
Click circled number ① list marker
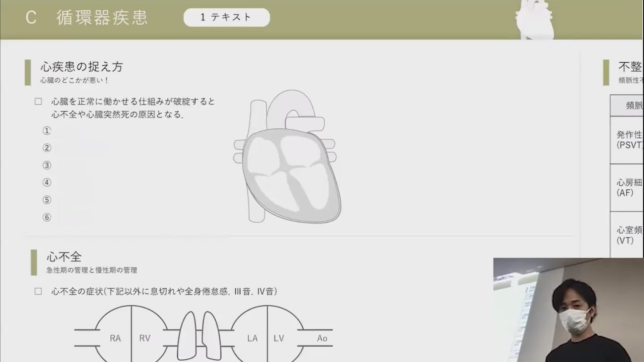(47, 131)
